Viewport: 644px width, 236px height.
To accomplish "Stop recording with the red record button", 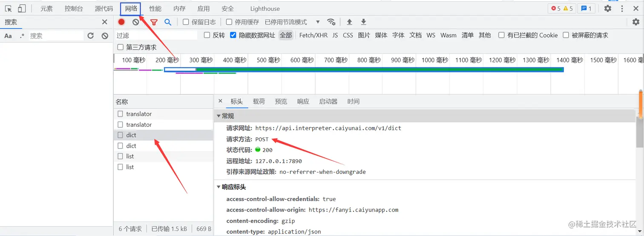I will (121, 22).
